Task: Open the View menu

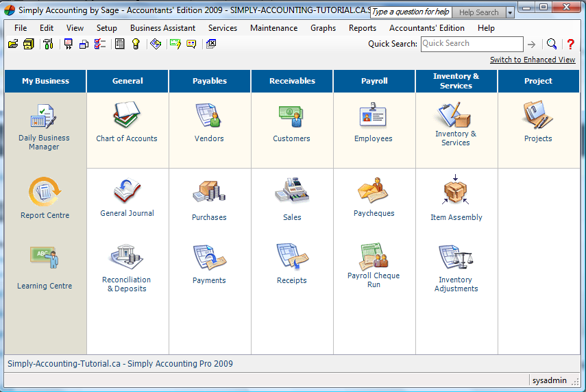Action: click(x=75, y=28)
